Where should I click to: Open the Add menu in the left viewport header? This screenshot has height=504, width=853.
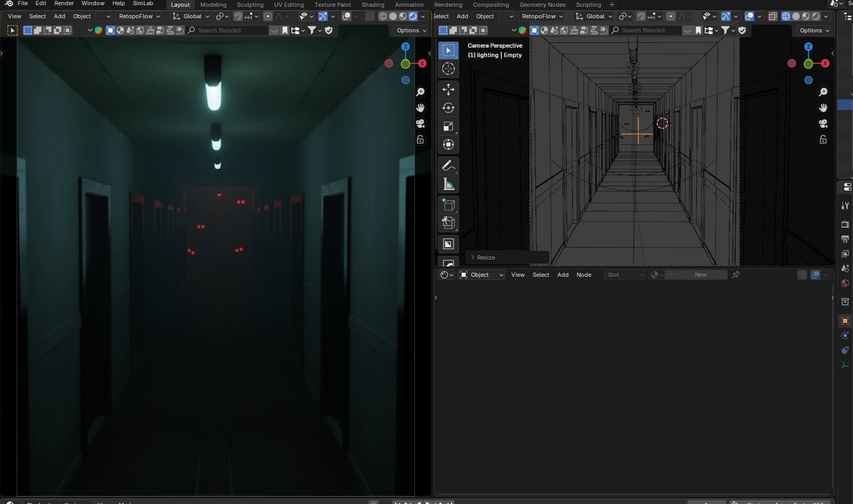point(60,16)
